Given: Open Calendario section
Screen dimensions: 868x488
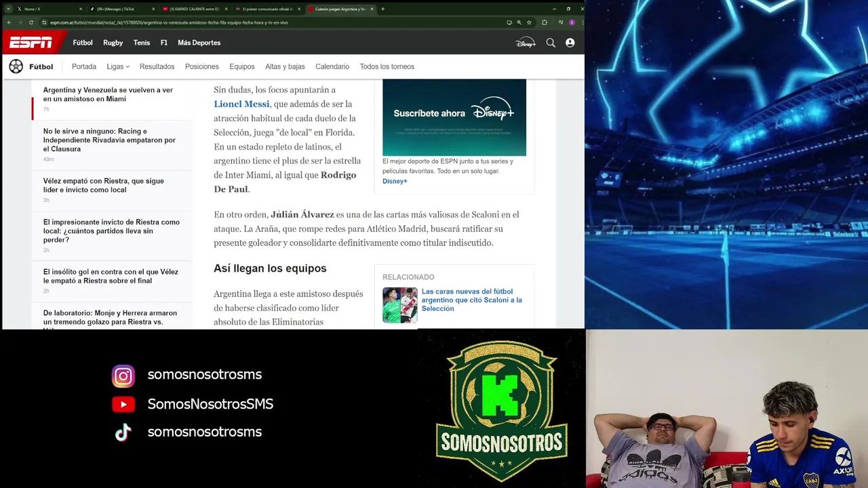Looking at the screenshot, I should (x=332, y=66).
